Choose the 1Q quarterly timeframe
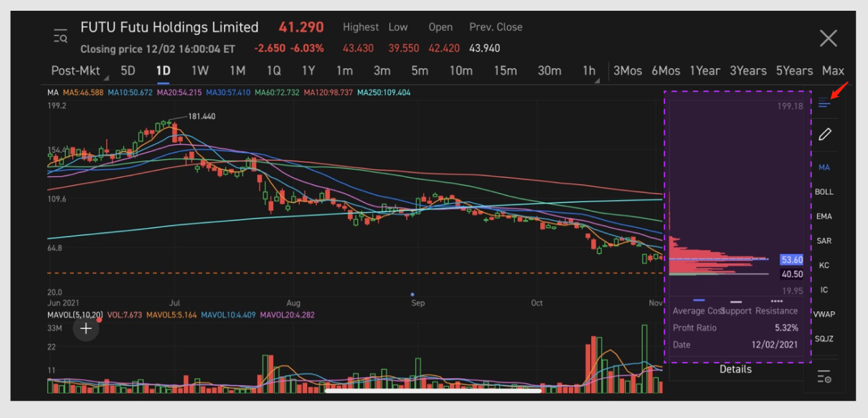 point(274,71)
